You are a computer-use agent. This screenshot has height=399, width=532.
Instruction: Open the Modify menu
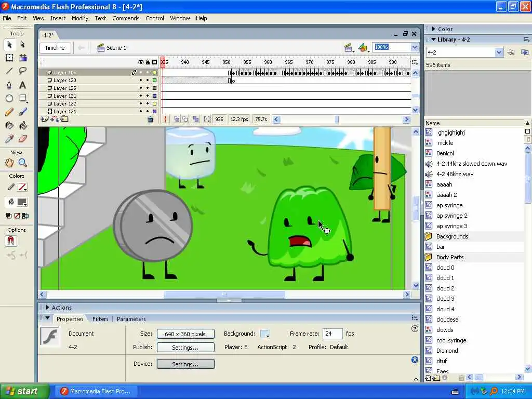click(80, 18)
